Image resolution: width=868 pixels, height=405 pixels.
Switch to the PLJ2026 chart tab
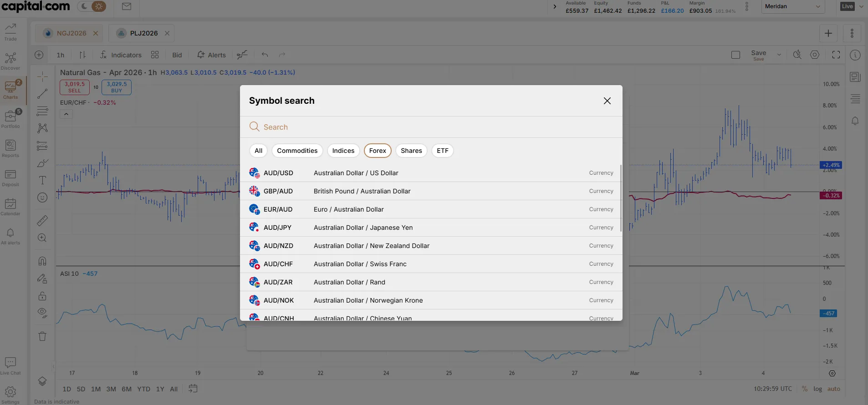click(x=143, y=33)
